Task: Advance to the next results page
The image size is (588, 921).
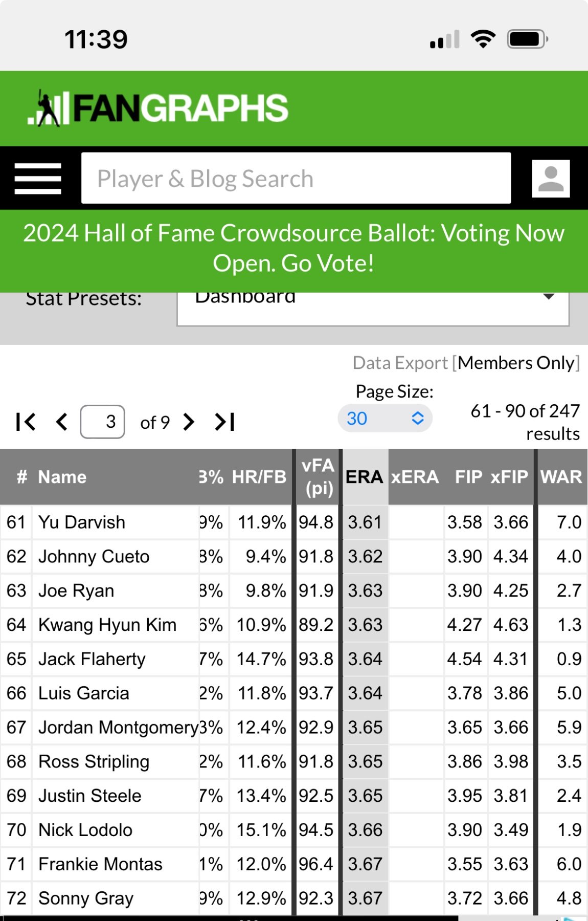Action: tap(189, 422)
